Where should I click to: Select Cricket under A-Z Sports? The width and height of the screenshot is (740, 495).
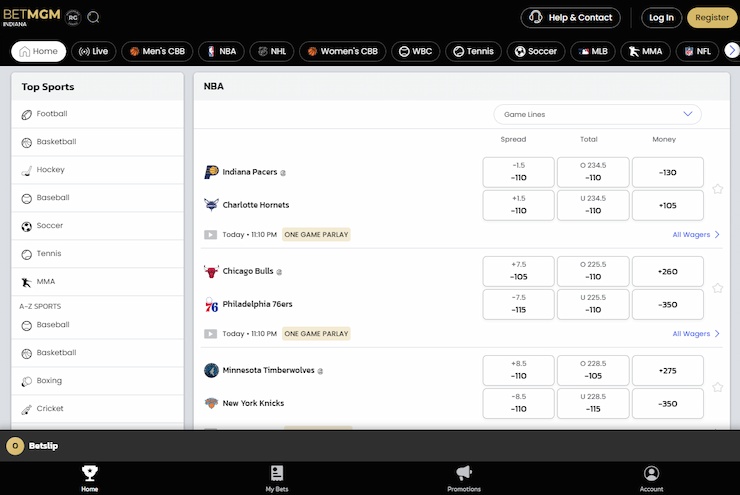pos(98,409)
